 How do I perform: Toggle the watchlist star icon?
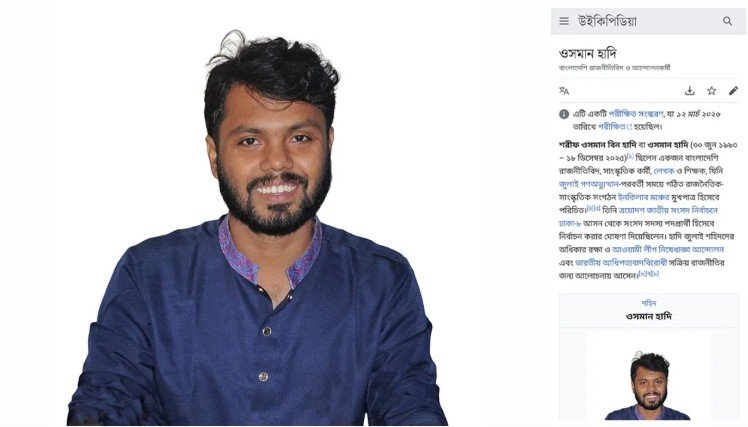coord(711,91)
